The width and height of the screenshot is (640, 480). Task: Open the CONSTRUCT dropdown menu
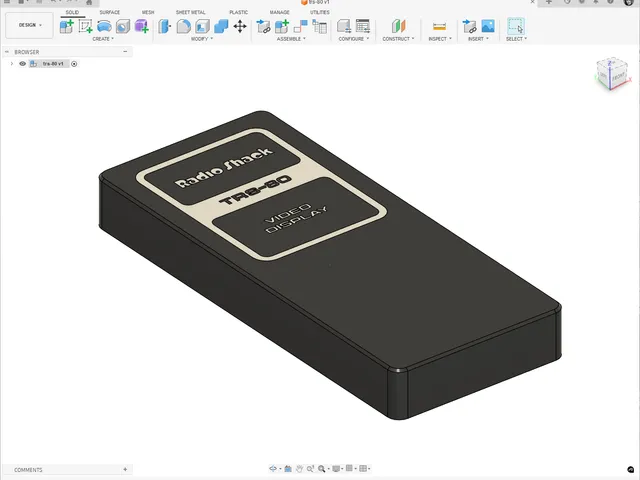click(x=398, y=39)
